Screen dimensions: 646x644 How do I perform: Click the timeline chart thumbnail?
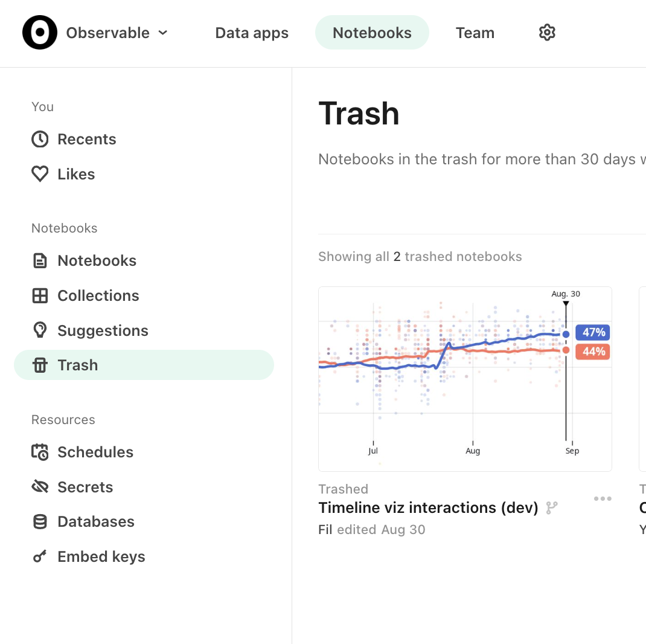(x=465, y=379)
